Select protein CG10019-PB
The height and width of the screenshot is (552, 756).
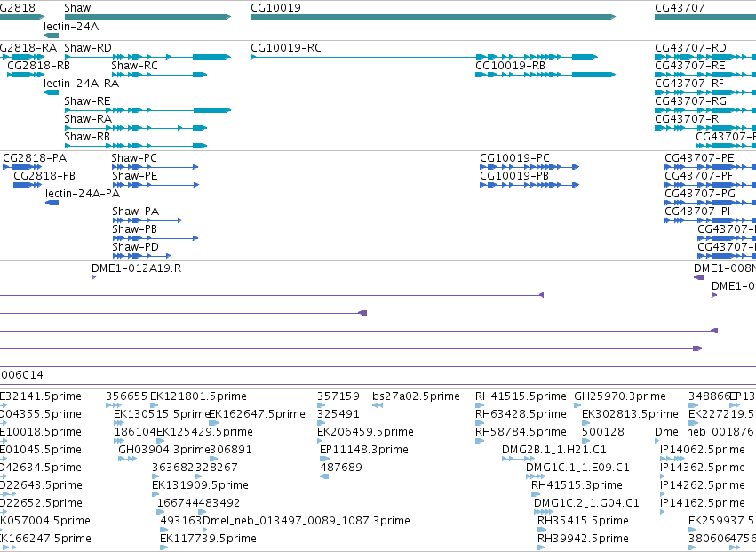(x=514, y=176)
